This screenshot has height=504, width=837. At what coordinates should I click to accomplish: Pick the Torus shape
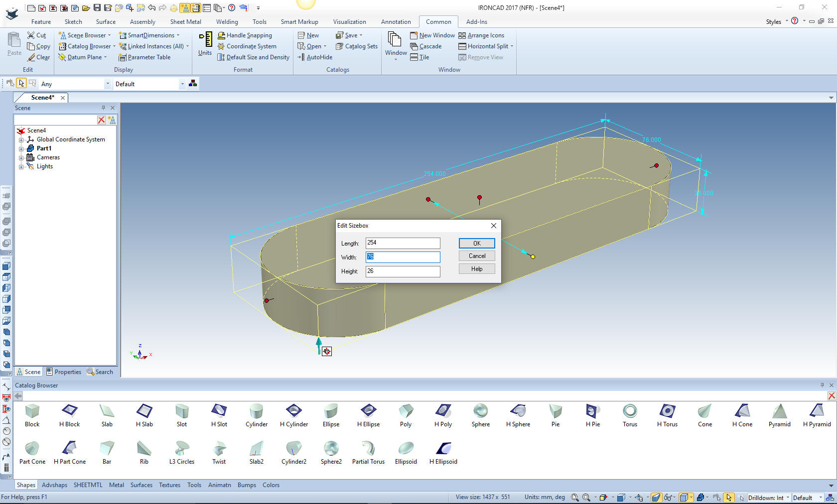click(x=630, y=415)
